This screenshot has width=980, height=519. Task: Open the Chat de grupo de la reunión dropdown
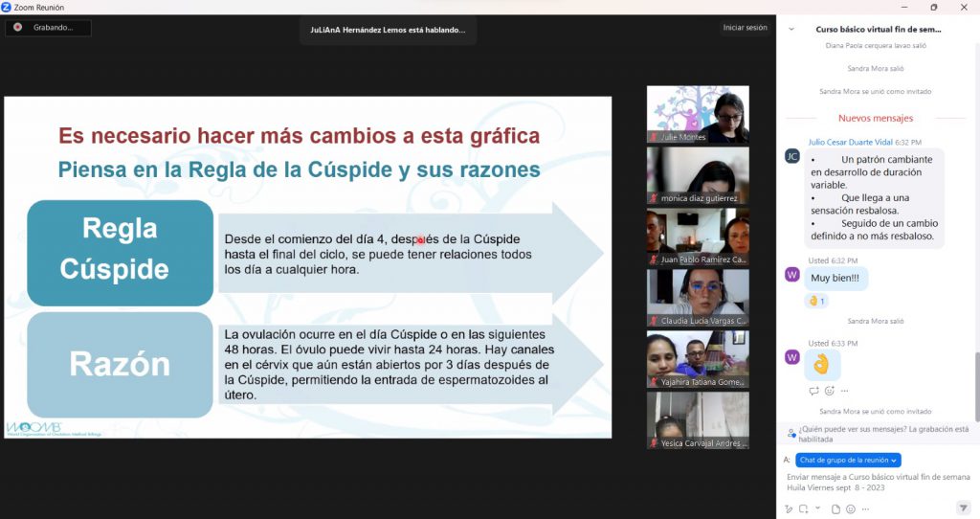(x=848, y=461)
